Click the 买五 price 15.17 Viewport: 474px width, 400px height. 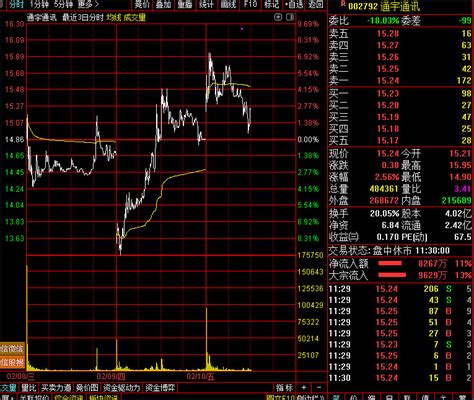click(x=388, y=141)
